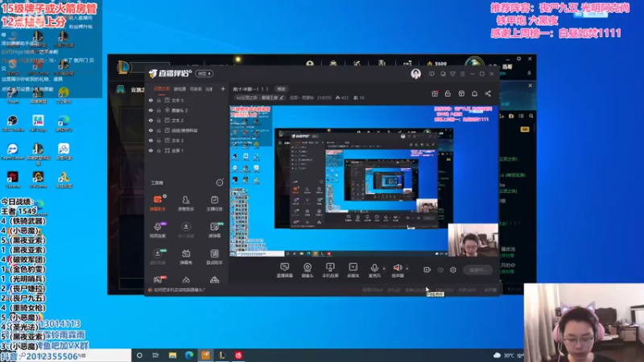Click the nested screen preview in canvas
644x362 pixels.
[x=364, y=179]
